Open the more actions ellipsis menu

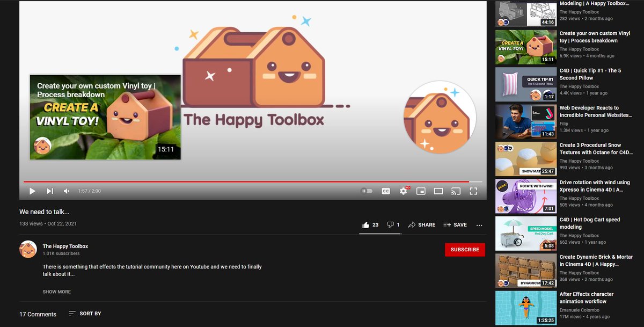(x=479, y=225)
